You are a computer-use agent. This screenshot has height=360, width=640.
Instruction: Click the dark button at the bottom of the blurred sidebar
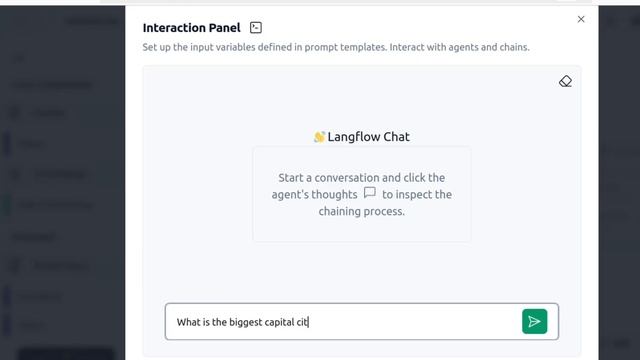[65, 353]
